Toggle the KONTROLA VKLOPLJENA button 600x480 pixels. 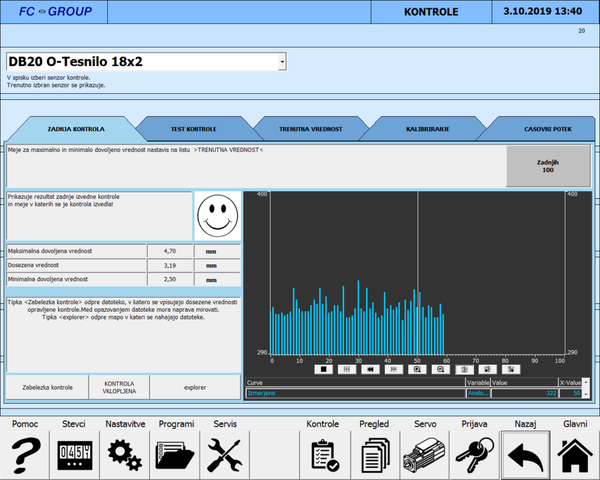119,386
